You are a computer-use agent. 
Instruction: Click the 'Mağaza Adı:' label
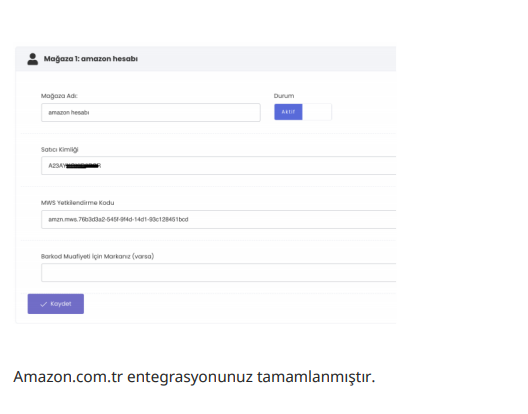[59, 96]
